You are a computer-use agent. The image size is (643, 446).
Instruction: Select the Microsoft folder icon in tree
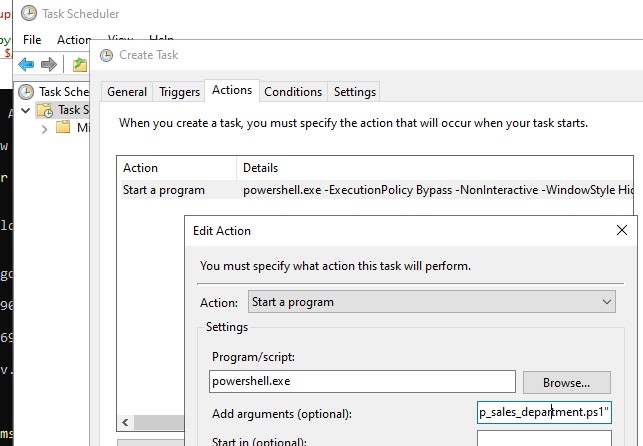click(63, 127)
